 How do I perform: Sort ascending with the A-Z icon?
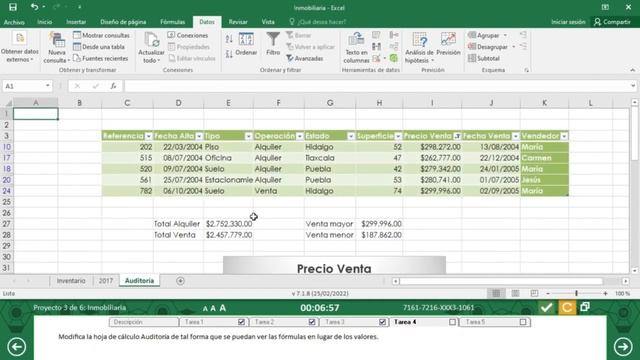[x=229, y=39]
